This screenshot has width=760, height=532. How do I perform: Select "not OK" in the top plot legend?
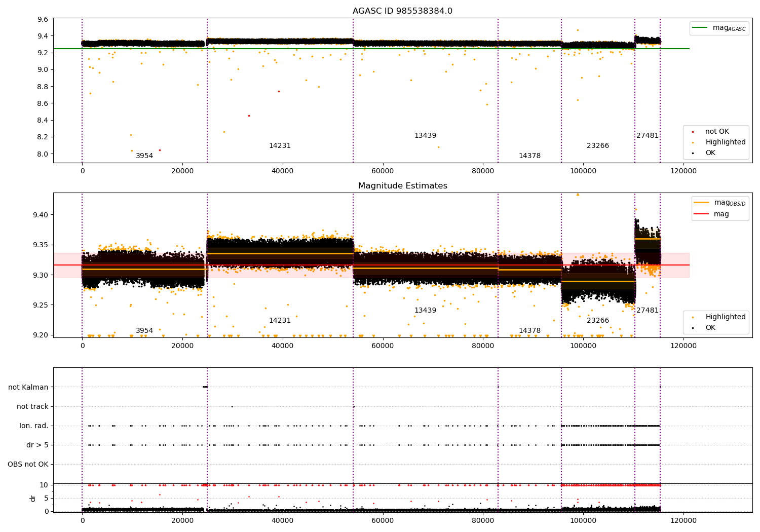[x=716, y=132]
